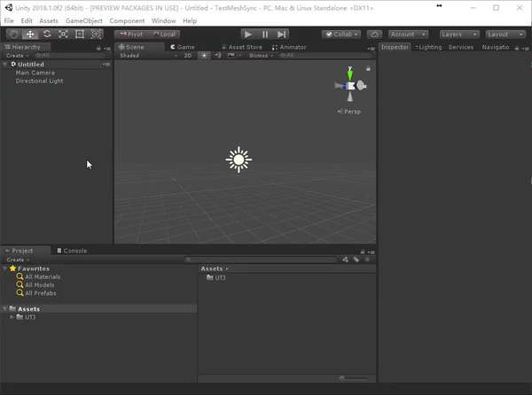
Task: Open Hierarchy Create dropdown
Action: click(18, 56)
